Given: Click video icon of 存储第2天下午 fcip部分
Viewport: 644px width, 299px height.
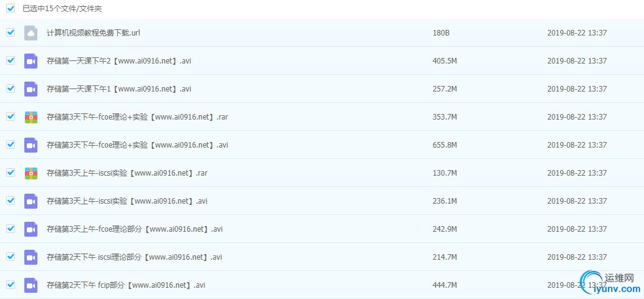Looking at the screenshot, I should [31, 285].
